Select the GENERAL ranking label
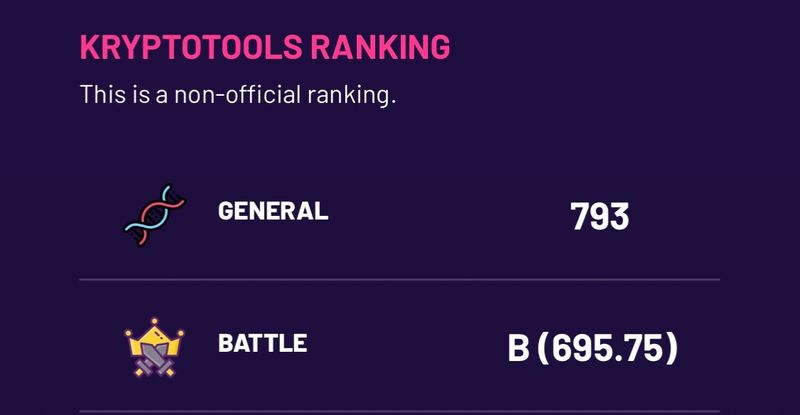This screenshot has height=415, width=800. click(273, 211)
